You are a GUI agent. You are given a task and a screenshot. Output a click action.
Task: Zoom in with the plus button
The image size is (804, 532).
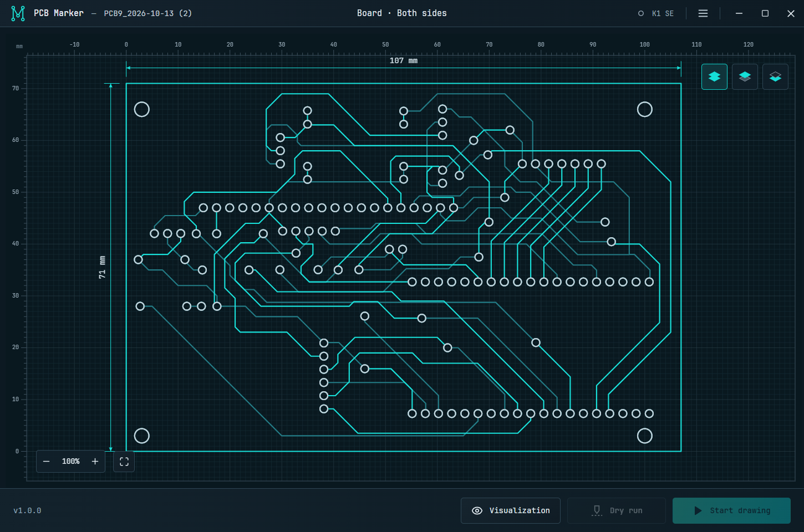coord(95,461)
